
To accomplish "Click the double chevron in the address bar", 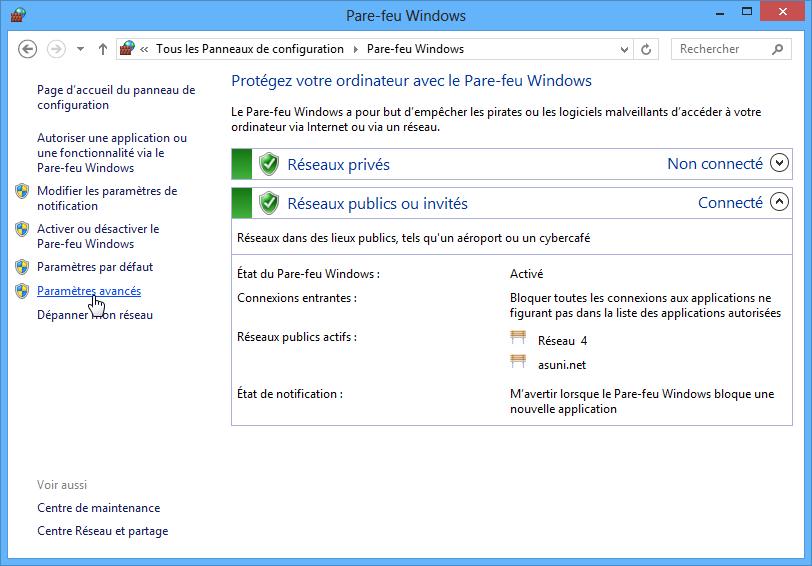I will pyautogui.click(x=144, y=50).
